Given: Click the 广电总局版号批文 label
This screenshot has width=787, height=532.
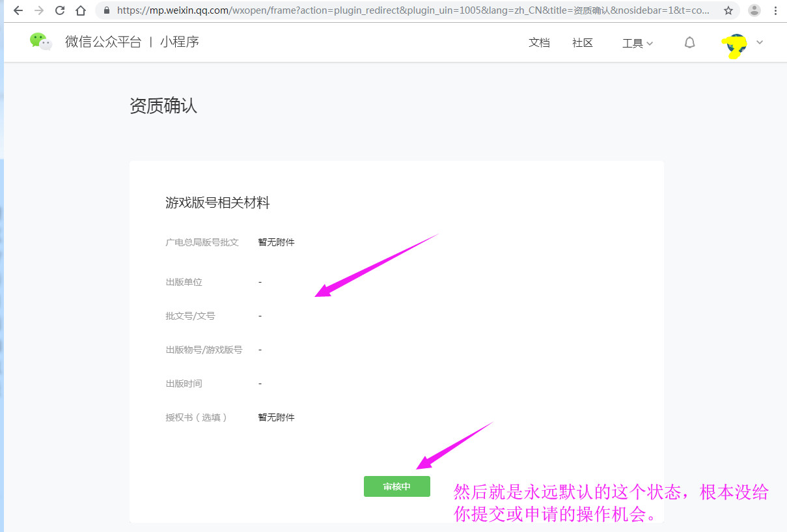Looking at the screenshot, I should coord(202,242).
